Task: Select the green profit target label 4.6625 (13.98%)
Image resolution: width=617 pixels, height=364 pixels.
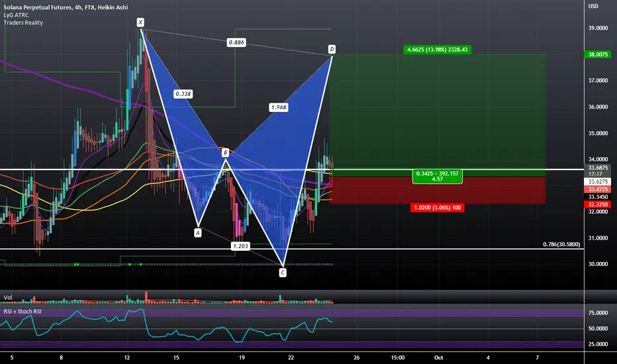Action: pos(437,50)
